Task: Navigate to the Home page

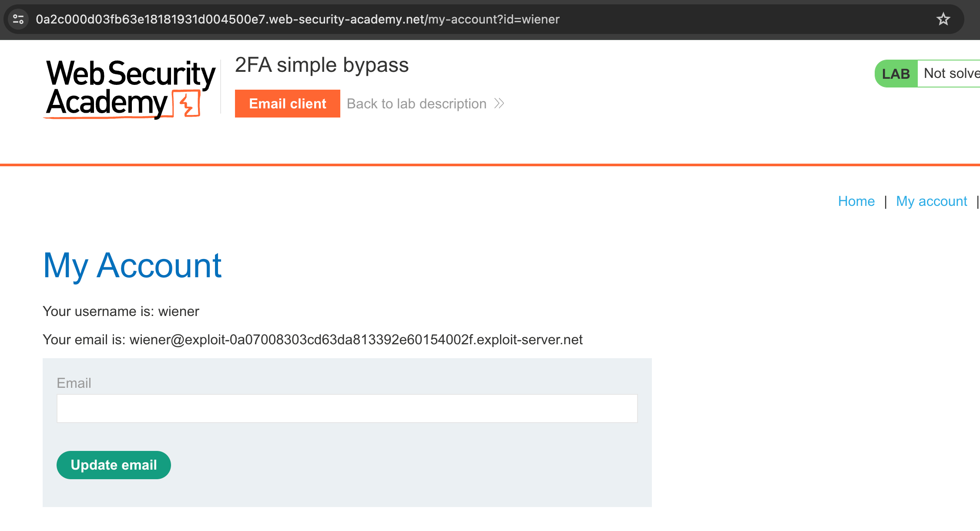Action: [856, 201]
